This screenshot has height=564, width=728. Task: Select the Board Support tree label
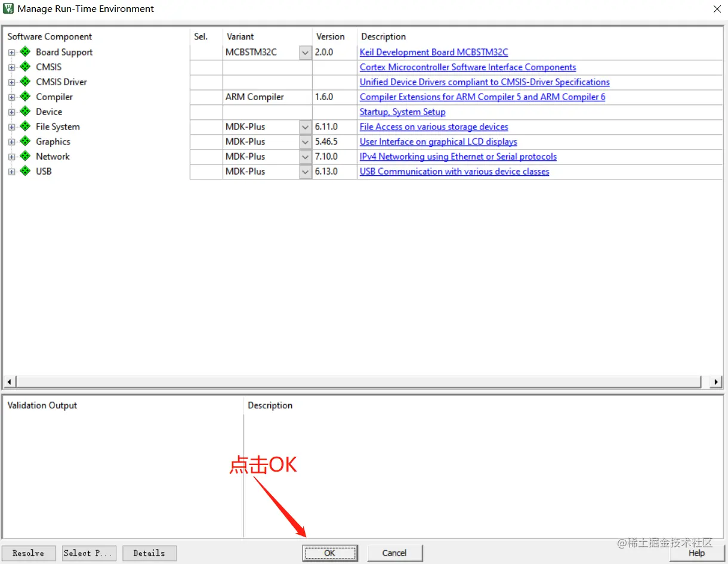tap(64, 52)
